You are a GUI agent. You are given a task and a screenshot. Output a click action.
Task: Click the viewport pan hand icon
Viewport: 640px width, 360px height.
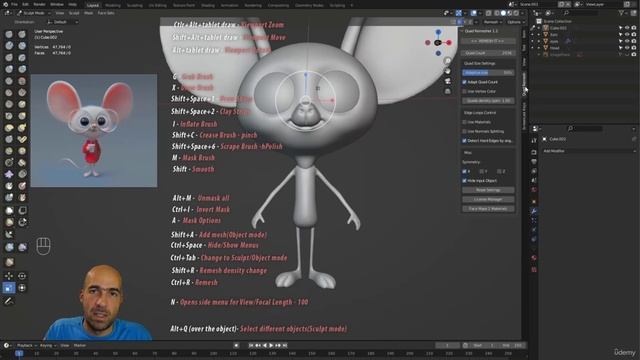tap(448, 71)
